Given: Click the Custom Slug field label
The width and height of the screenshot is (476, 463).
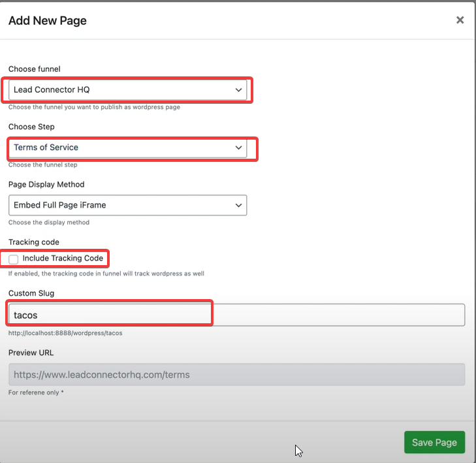Looking at the screenshot, I should click(x=31, y=293).
